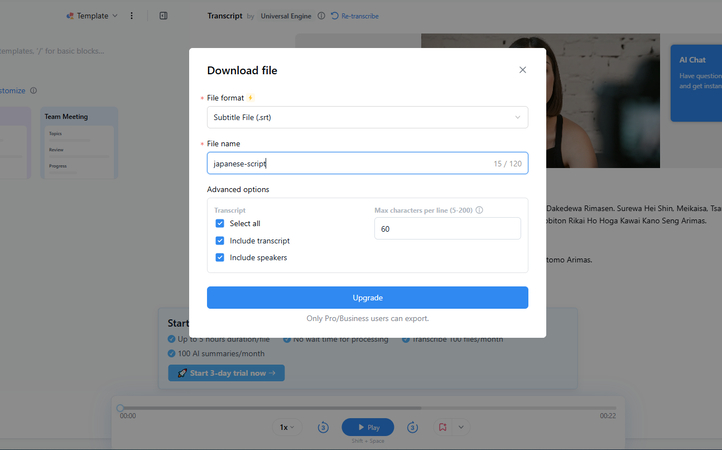
Task: Open the three-dot more options menu
Action: click(131, 16)
